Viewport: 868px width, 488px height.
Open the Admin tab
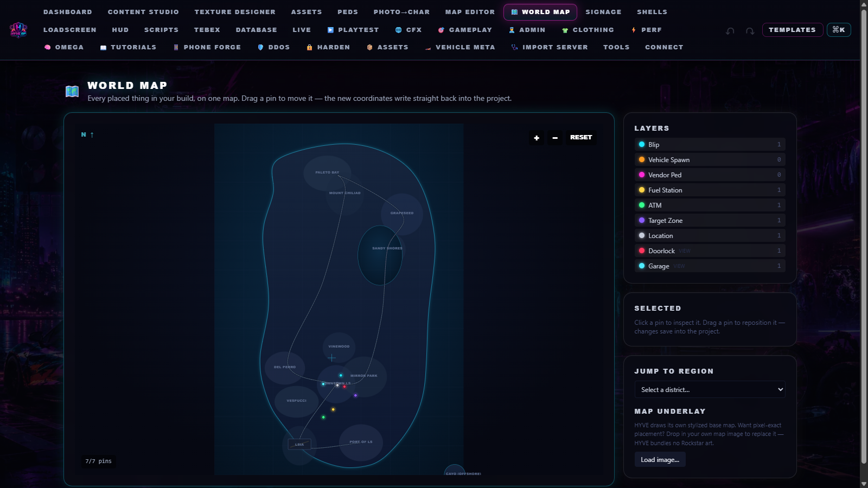[527, 30]
